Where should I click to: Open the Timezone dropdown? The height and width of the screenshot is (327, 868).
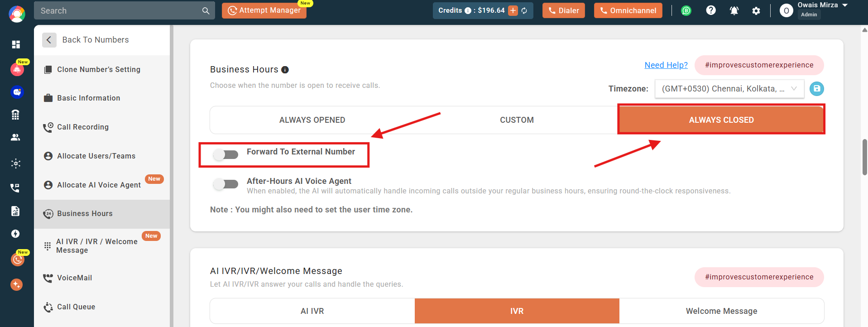point(729,89)
